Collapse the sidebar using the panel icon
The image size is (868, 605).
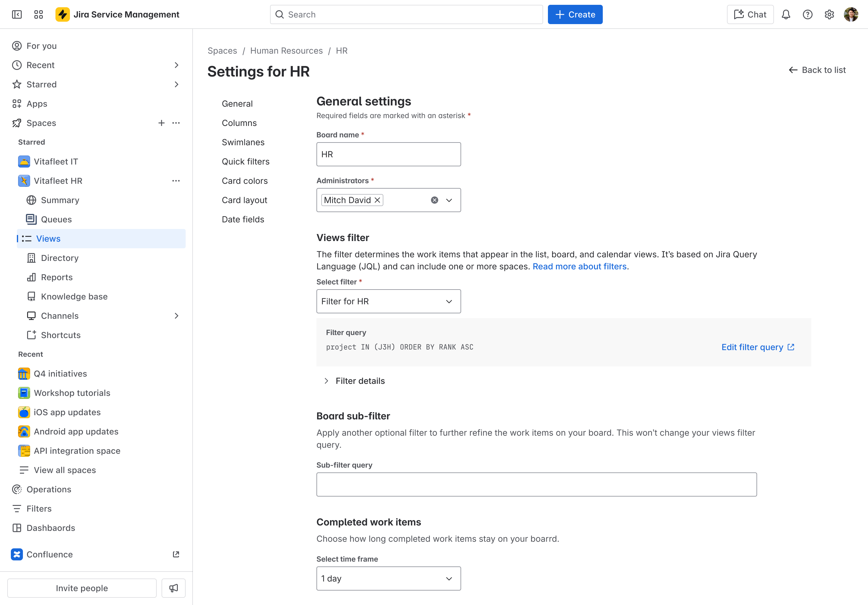(17, 14)
